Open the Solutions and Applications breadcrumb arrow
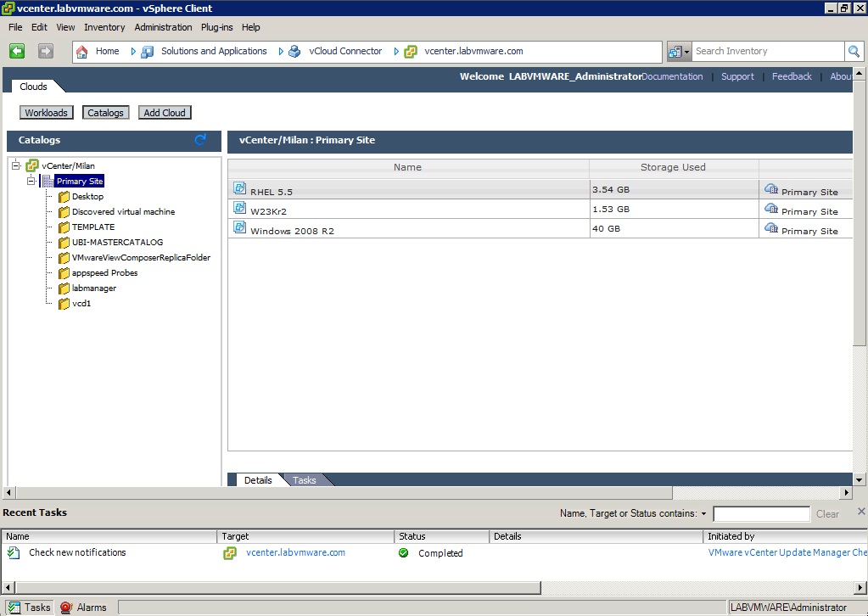Image resolution: width=868 pixels, height=616 pixels. 281,52
